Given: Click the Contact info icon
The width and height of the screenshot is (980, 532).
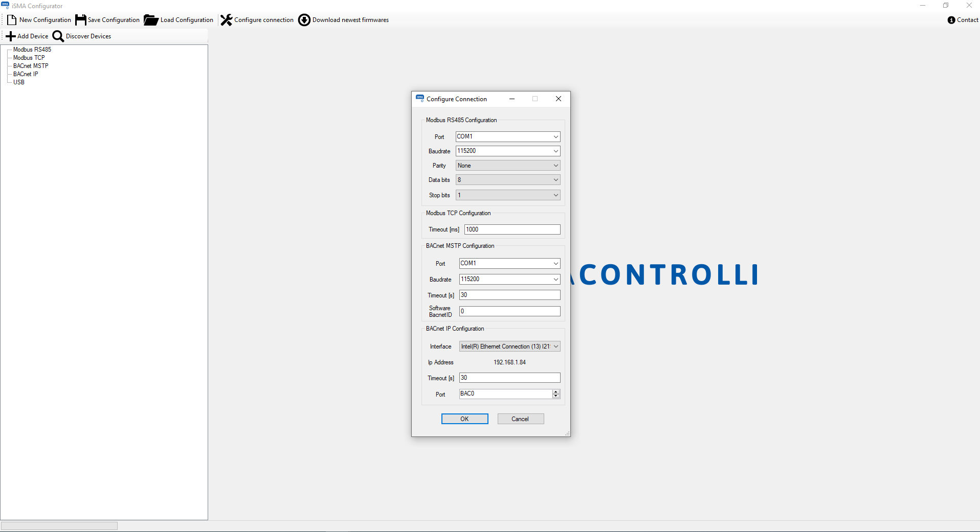Looking at the screenshot, I should [x=951, y=20].
